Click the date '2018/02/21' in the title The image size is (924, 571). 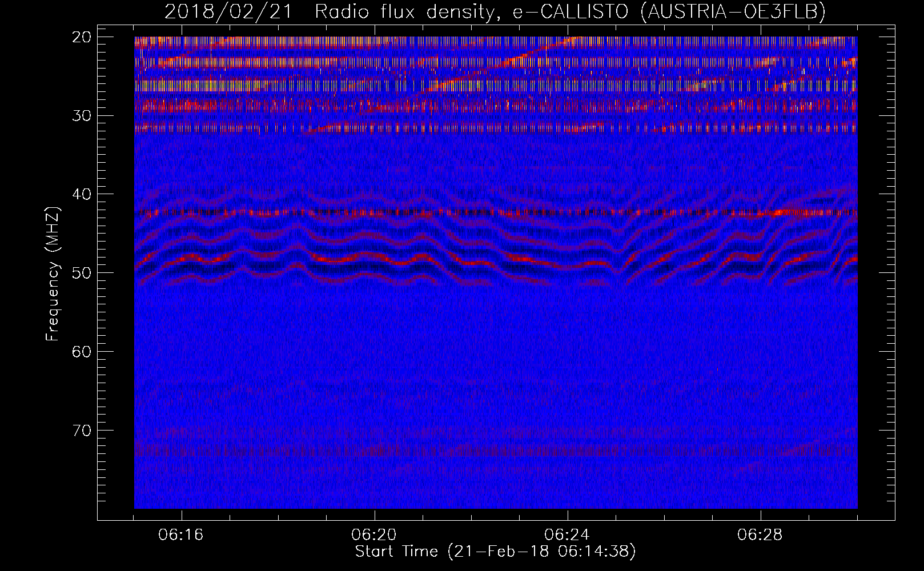[228, 12]
